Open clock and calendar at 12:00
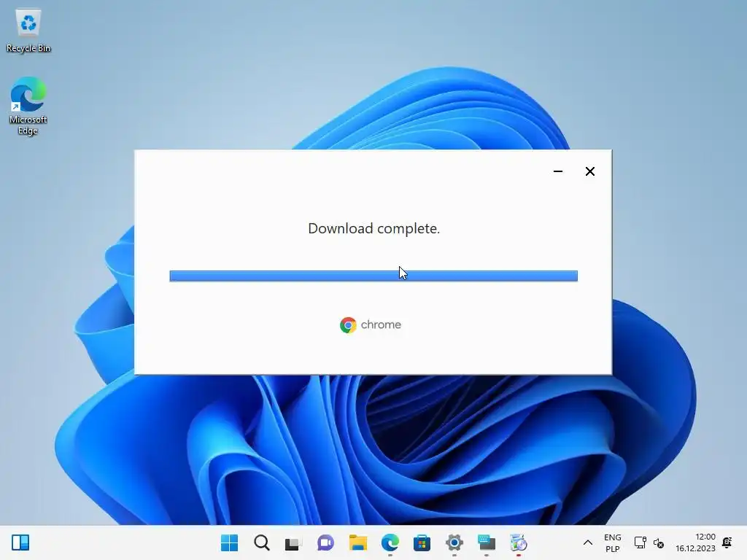Viewport: 747px width, 560px height. [695, 542]
